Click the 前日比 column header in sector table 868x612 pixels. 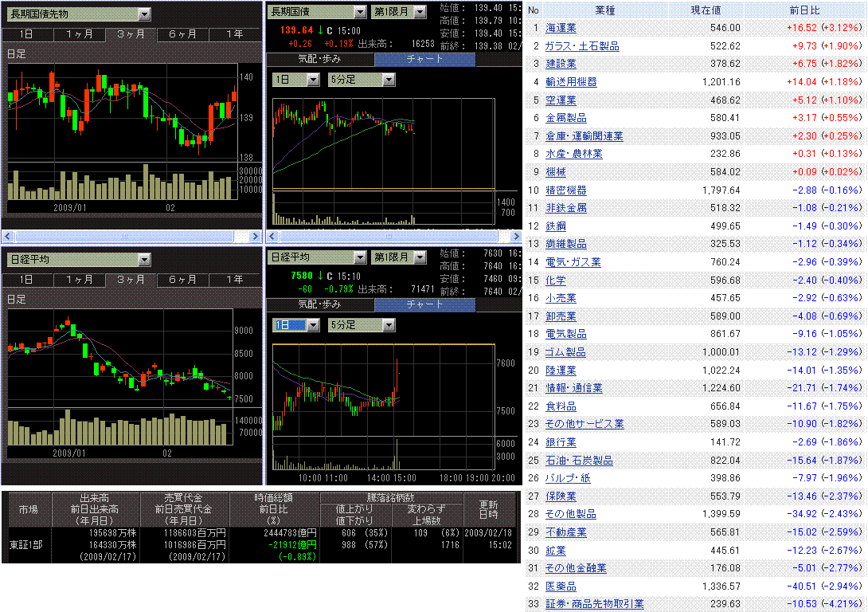pos(804,10)
